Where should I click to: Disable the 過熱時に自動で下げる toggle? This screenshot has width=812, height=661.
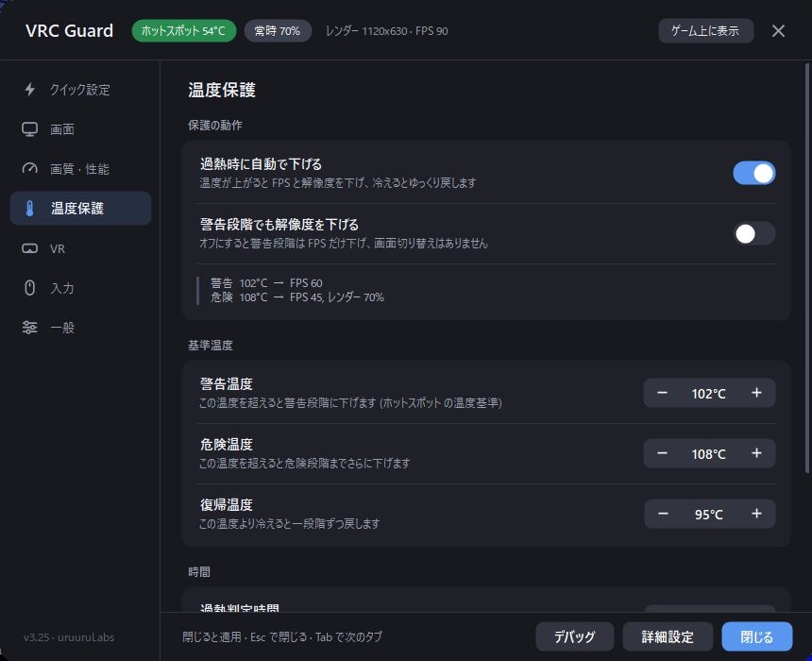[x=754, y=173]
